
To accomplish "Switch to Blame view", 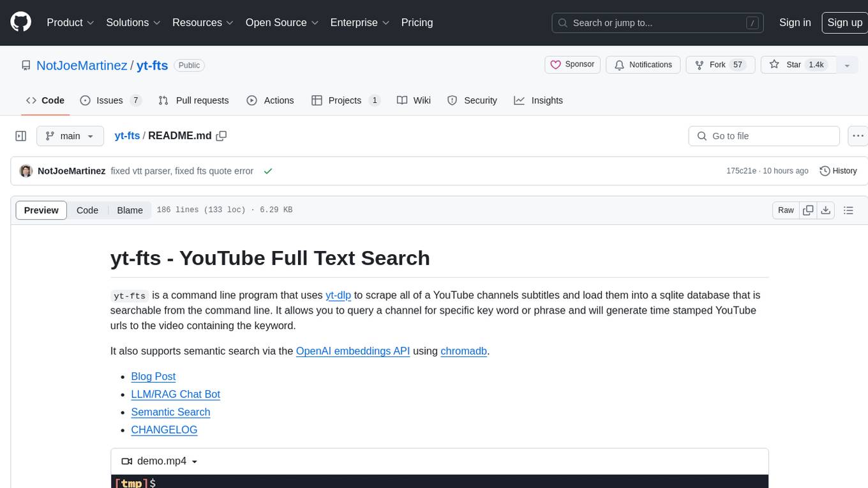I will point(130,210).
